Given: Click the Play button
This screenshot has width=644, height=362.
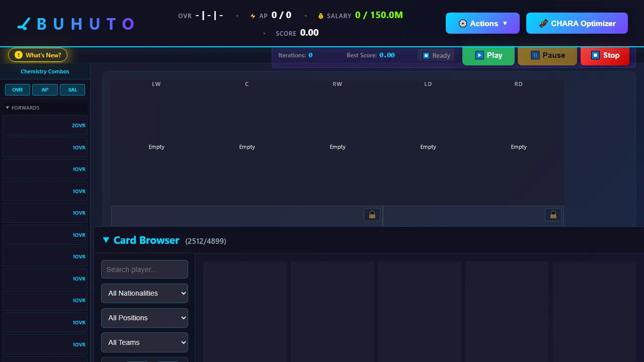Looking at the screenshot, I should point(488,55).
